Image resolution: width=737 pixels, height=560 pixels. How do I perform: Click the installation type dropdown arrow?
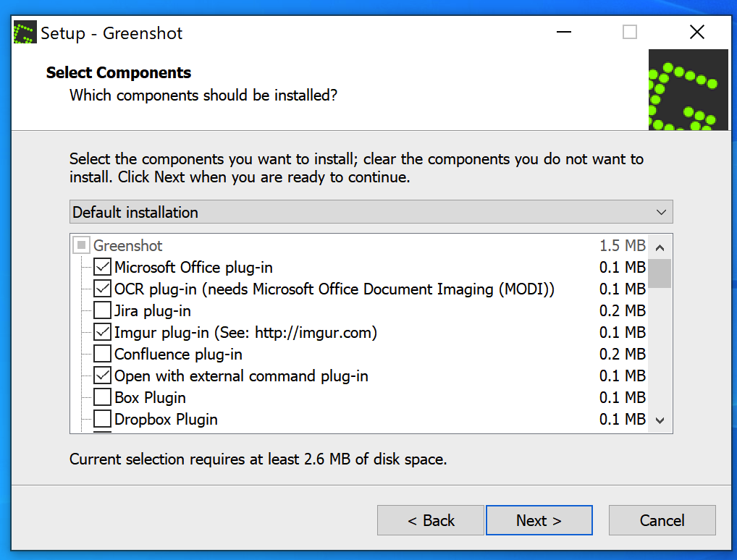click(x=660, y=212)
